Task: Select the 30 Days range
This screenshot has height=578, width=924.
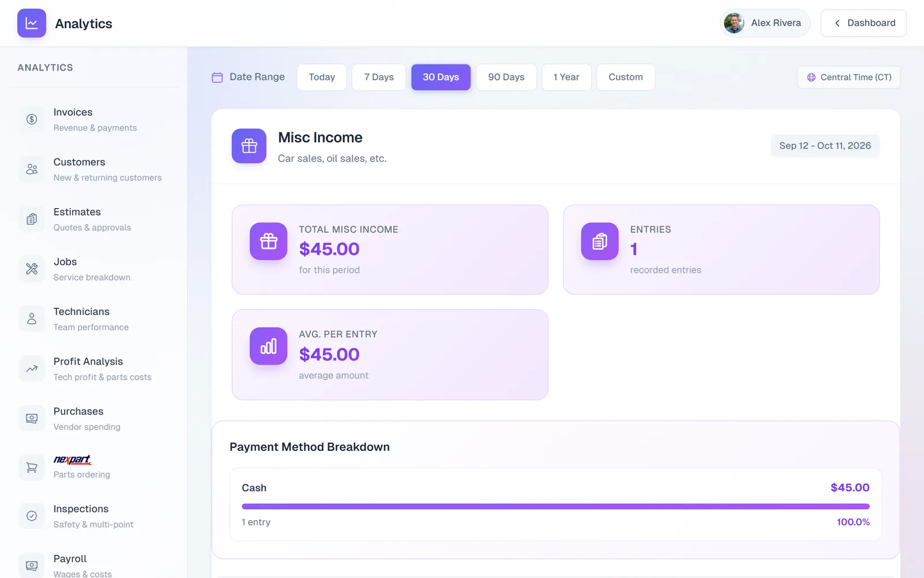Action: click(441, 77)
